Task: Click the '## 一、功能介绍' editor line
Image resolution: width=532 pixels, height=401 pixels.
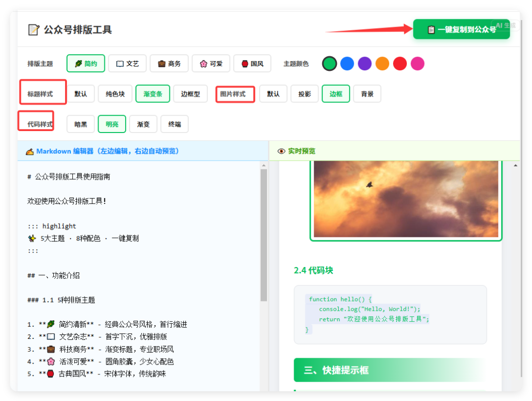Action: click(x=54, y=275)
